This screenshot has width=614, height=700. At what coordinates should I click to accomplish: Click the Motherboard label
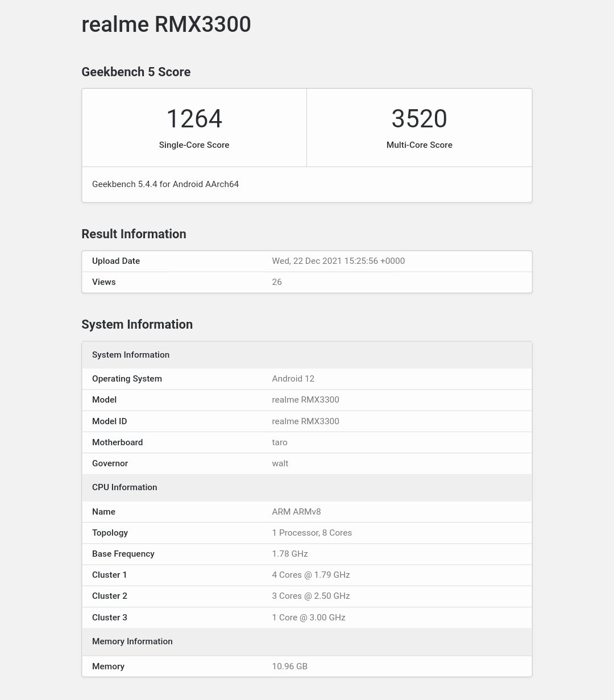point(118,442)
